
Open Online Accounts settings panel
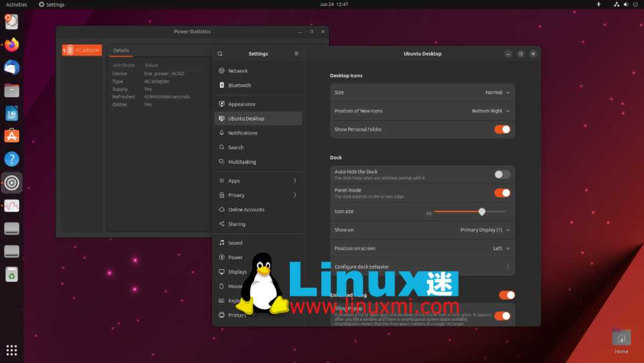258,210
